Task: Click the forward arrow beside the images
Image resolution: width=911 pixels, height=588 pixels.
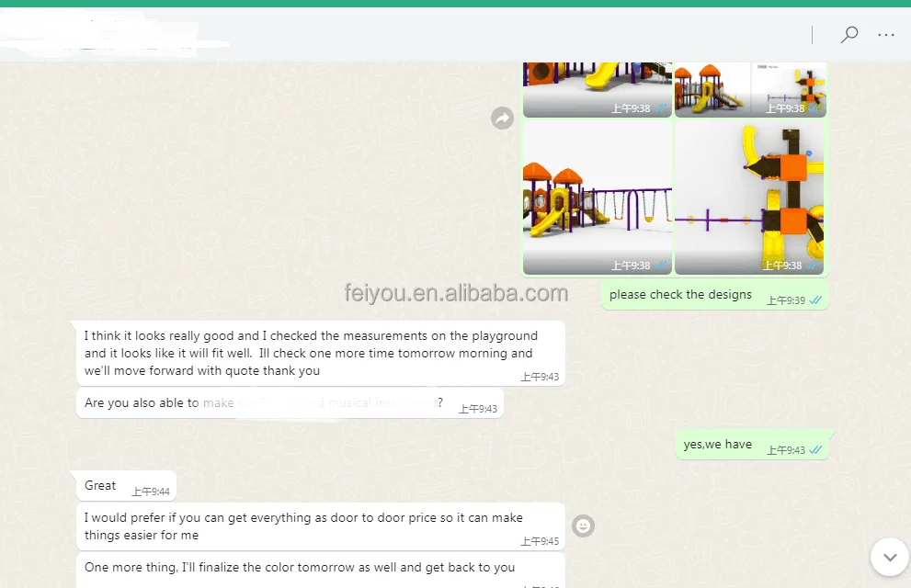Action: click(502, 119)
